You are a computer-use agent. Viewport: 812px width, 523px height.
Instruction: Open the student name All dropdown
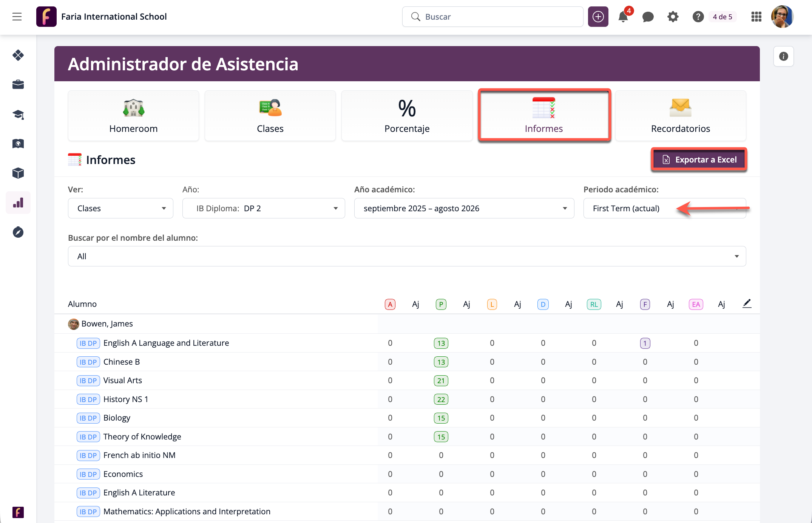coord(407,256)
